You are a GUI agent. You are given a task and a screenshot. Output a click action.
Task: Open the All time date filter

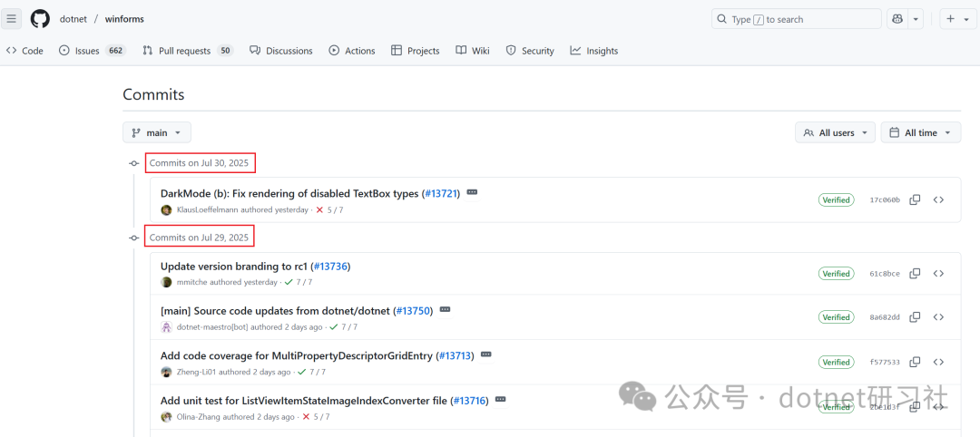pyautogui.click(x=920, y=132)
